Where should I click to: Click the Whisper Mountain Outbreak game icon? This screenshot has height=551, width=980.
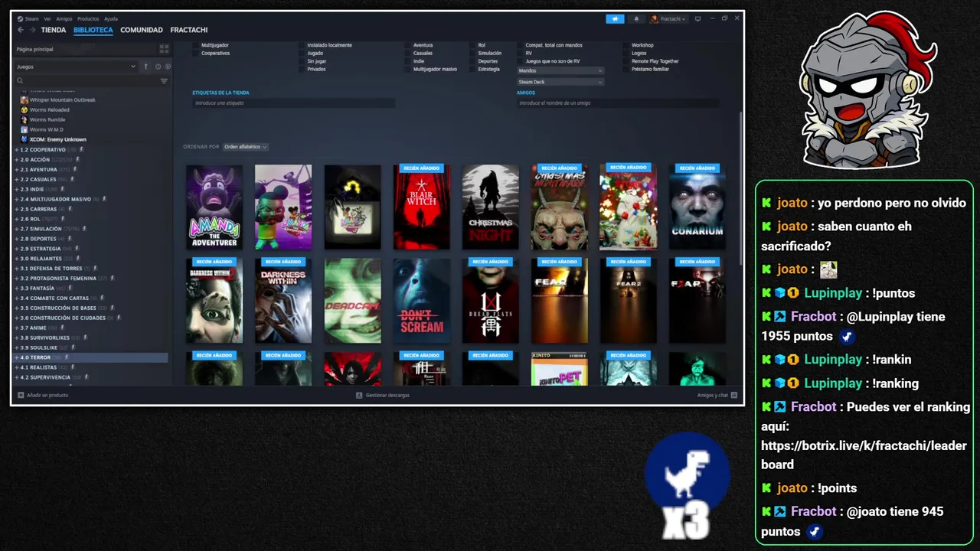pos(24,99)
